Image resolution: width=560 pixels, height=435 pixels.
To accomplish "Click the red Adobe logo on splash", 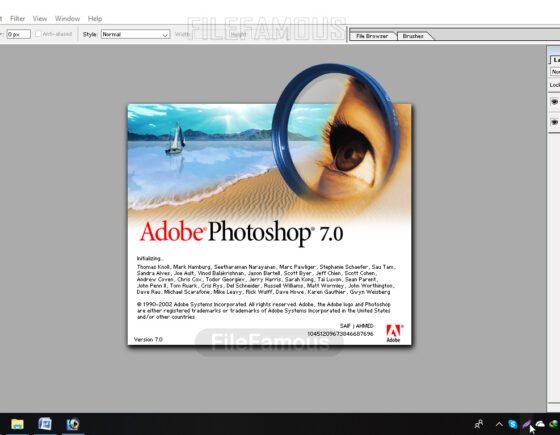I will point(394,333).
